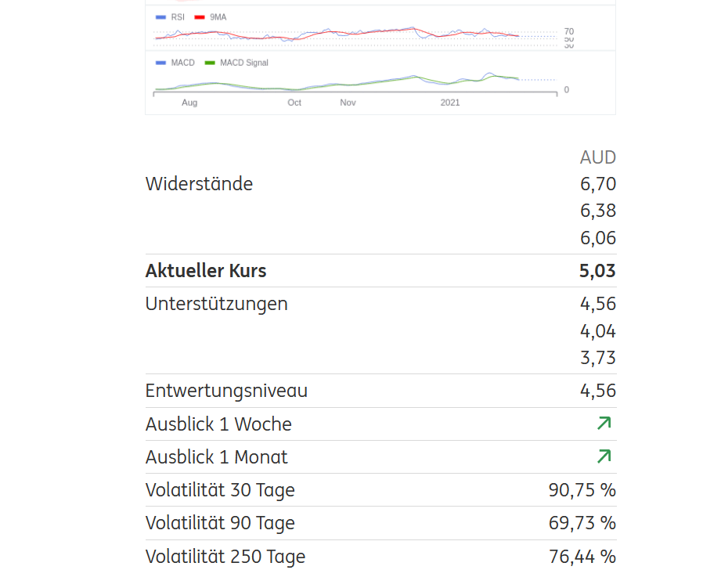The image size is (703, 588).
Task: Click the Volatilität 30 Tage value 90,75 %
Action: [582, 490]
